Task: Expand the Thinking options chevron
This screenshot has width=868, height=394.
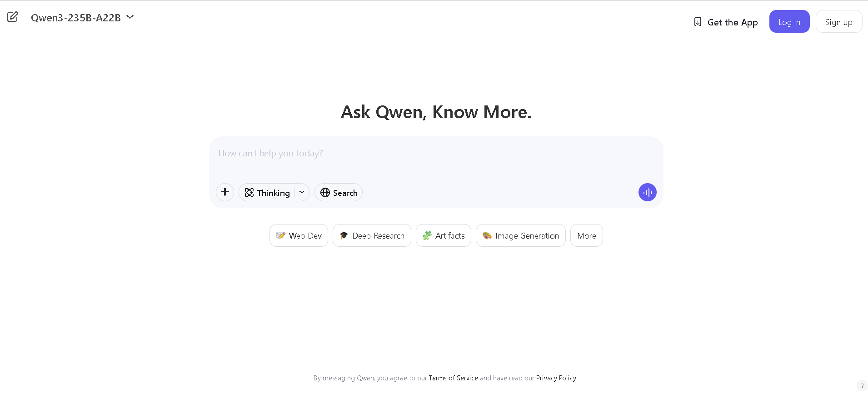Action: [x=302, y=192]
